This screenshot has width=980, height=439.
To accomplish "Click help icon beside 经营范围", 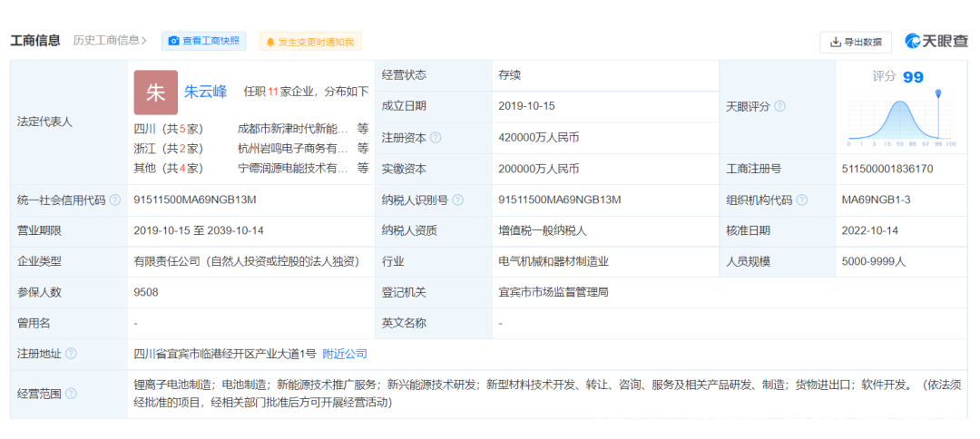I will click(72, 394).
